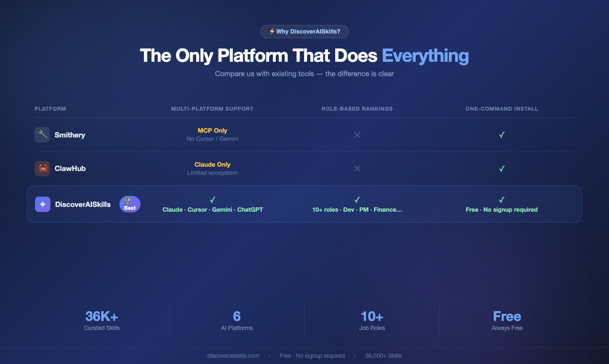Click 10+ roles · Dev · PM · Finance text

tap(357, 210)
